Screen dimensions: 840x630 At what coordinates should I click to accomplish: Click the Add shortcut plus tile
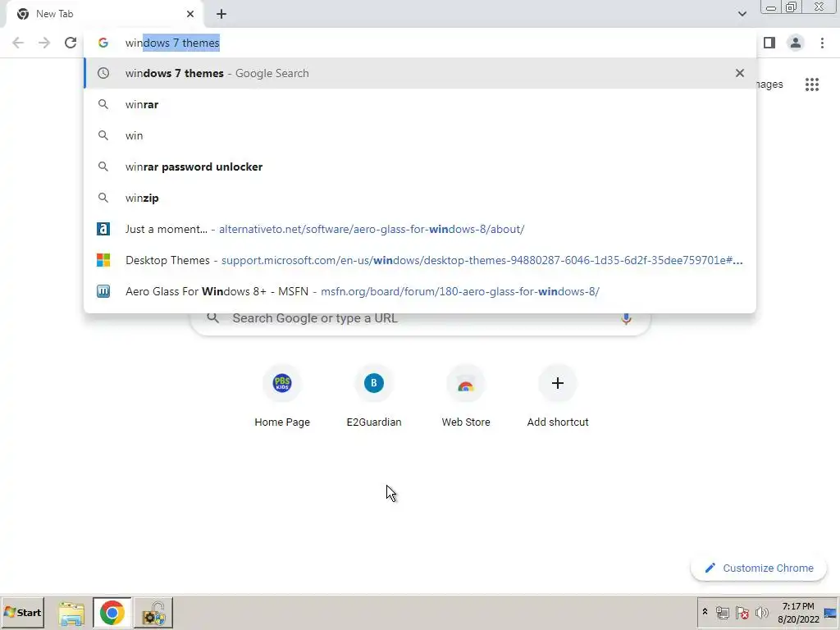click(x=558, y=395)
